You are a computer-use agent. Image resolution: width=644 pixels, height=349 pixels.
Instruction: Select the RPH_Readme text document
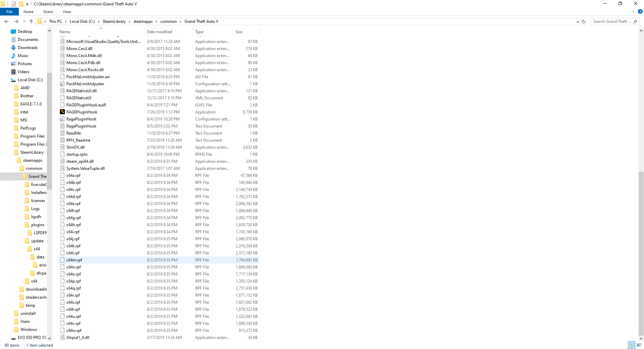pos(159,140)
